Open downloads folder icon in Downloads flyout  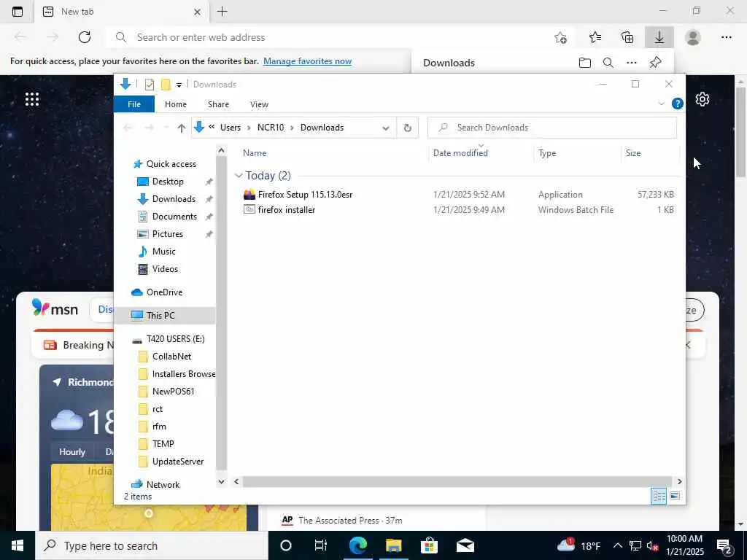pos(584,63)
